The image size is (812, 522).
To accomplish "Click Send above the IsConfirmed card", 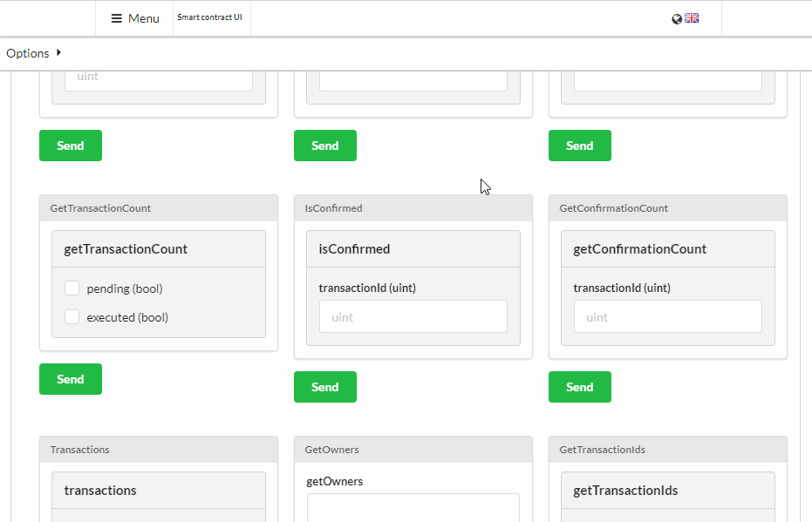I will point(325,146).
